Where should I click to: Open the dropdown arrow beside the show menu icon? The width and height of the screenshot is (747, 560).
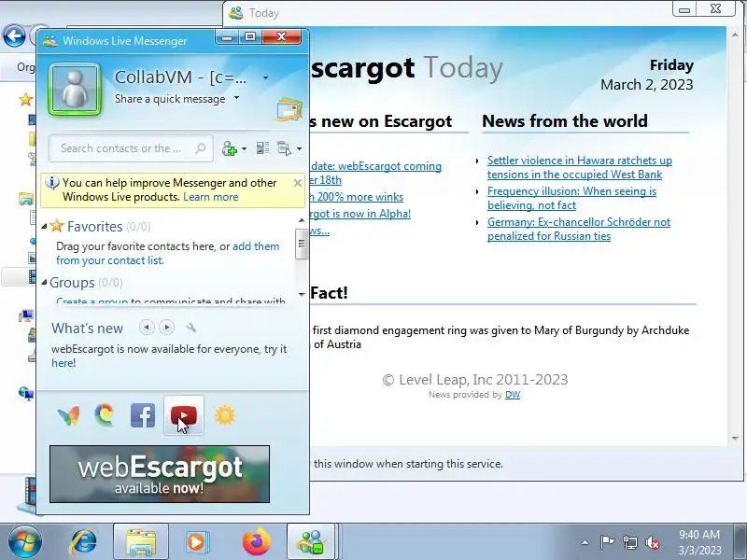coord(299,149)
